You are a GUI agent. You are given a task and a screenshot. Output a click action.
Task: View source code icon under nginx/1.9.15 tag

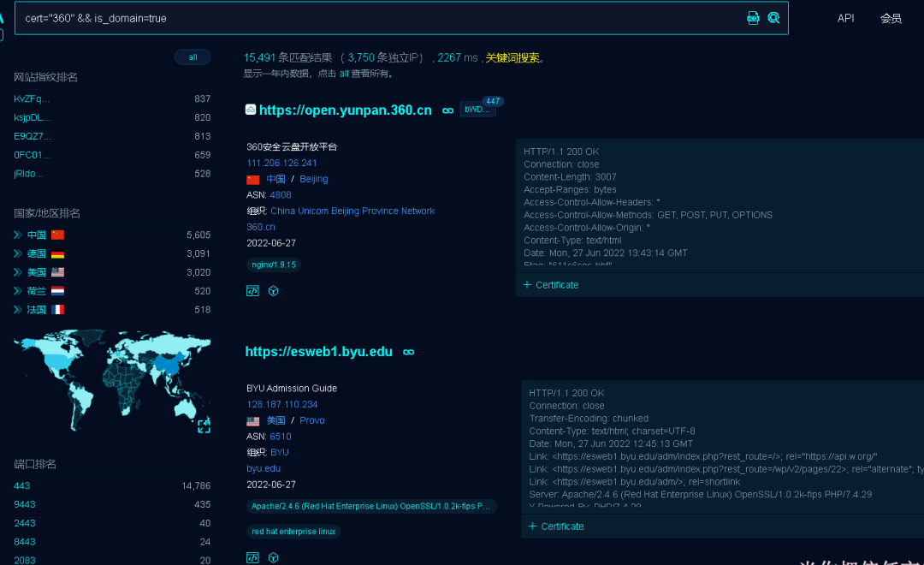pyautogui.click(x=252, y=291)
